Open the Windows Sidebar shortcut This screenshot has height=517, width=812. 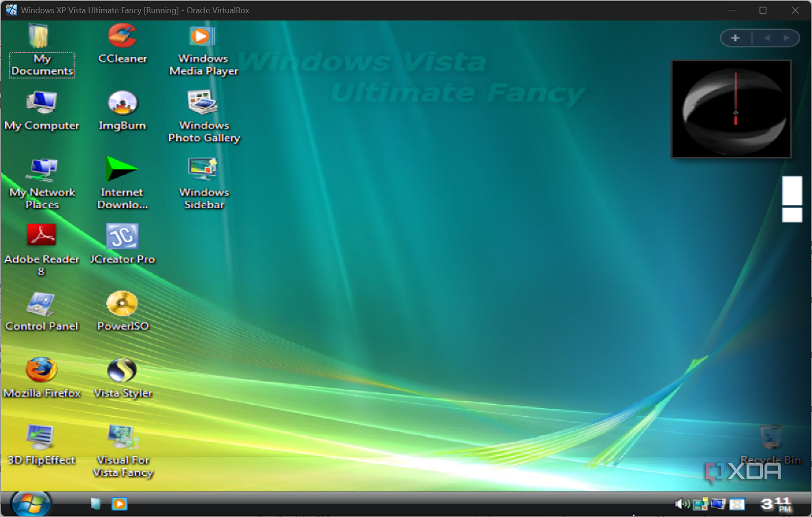(x=202, y=170)
